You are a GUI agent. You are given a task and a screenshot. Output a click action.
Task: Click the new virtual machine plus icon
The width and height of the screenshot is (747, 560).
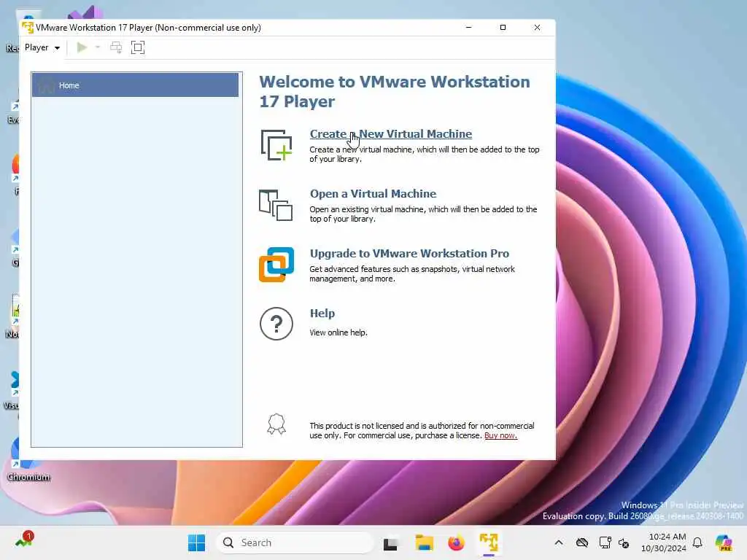(x=276, y=145)
